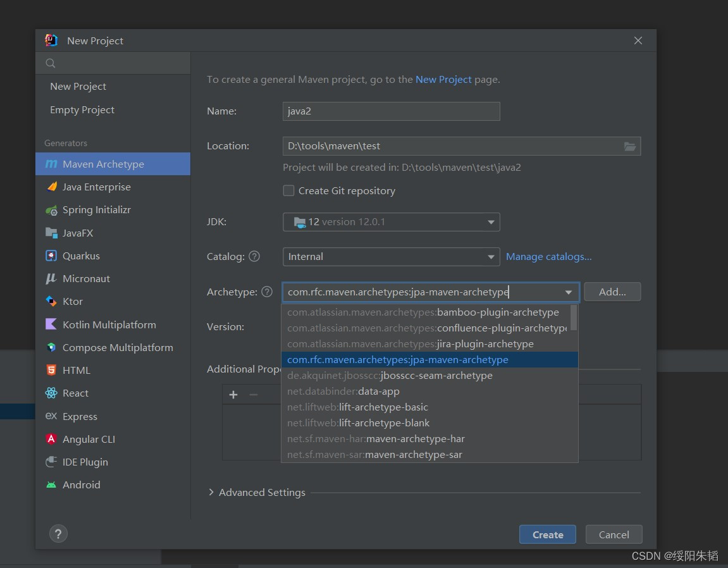The height and width of the screenshot is (568, 728).
Task: Click the Java Enterprise generator icon
Action: pyautogui.click(x=51, y=187)
